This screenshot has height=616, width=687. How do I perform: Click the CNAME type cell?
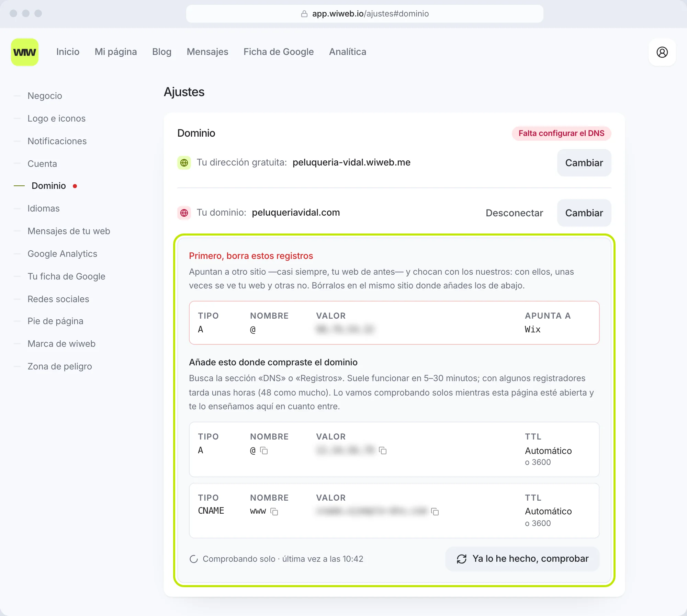(x=211, y=511)
